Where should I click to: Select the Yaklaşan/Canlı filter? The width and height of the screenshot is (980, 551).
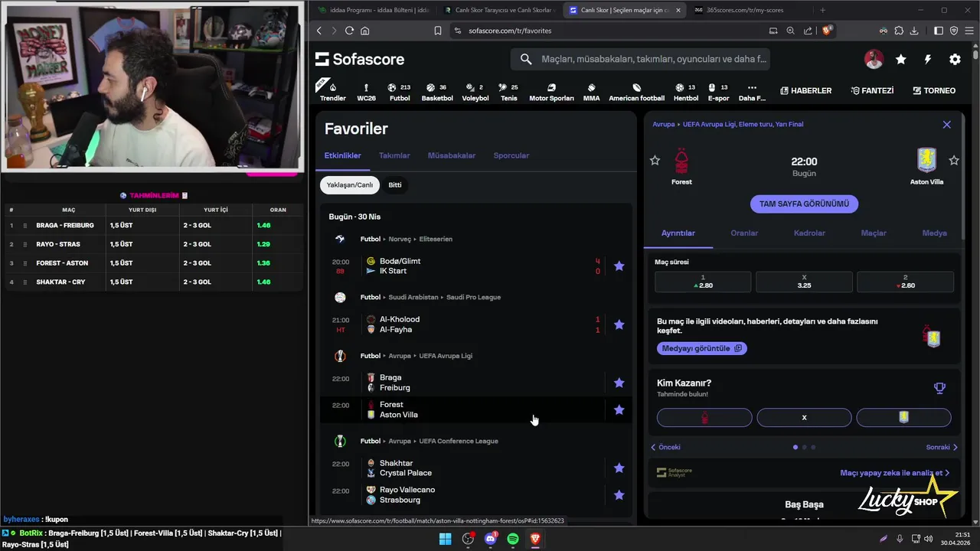click(x=350, y=185)
